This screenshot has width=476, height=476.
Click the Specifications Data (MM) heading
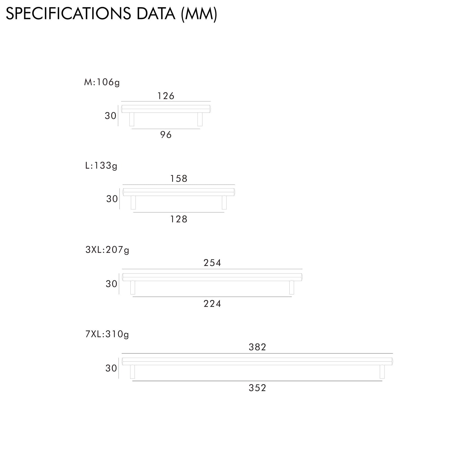pos(111,14)
